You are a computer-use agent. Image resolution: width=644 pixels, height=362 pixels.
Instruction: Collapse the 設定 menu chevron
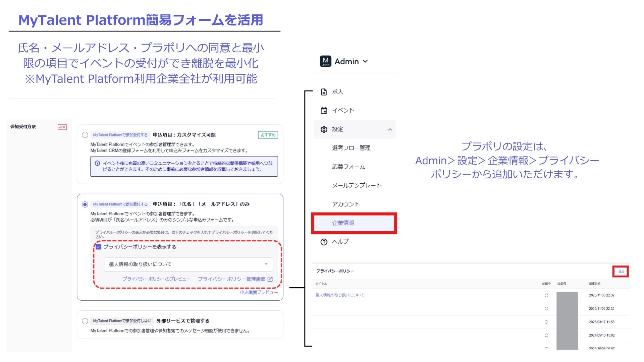click(390, 129)
